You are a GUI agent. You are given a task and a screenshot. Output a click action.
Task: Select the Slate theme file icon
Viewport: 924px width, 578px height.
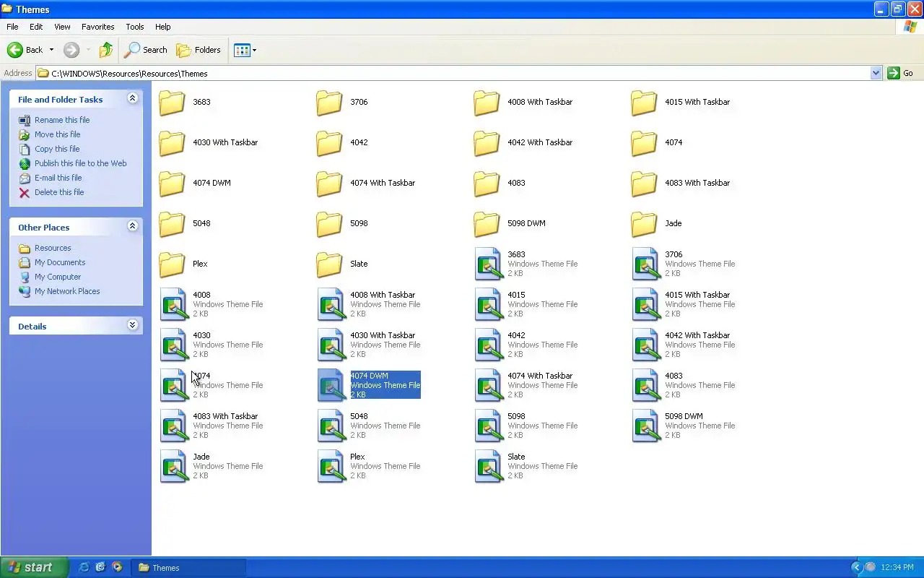(489, 466)
